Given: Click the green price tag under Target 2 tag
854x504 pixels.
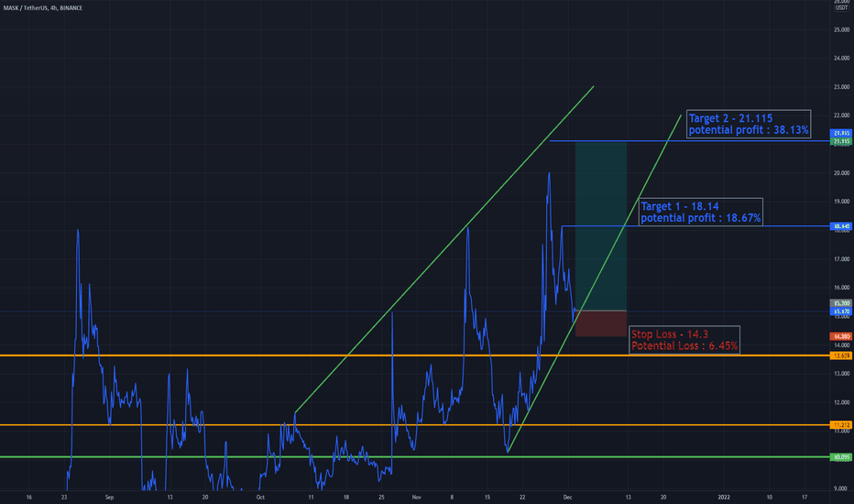Looking at the screenshot, I should click(841, 142).
